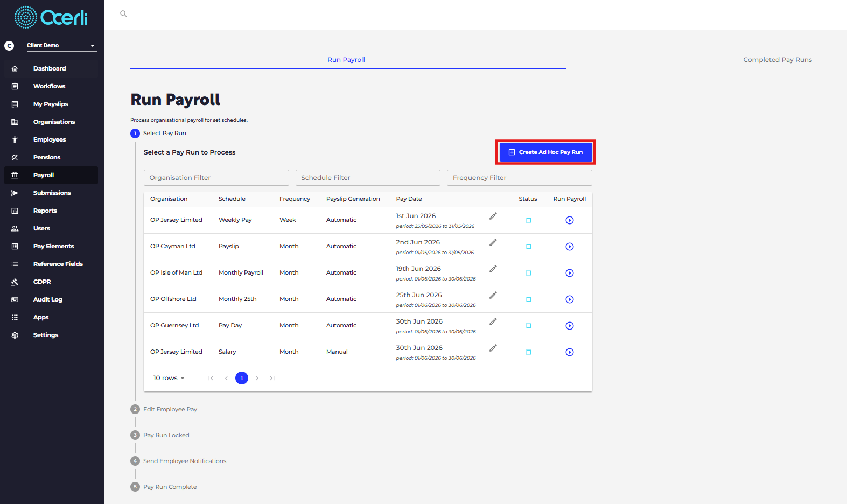
Task: Click Create Ad Hoc Pay Run button
Action: point(545,152)
